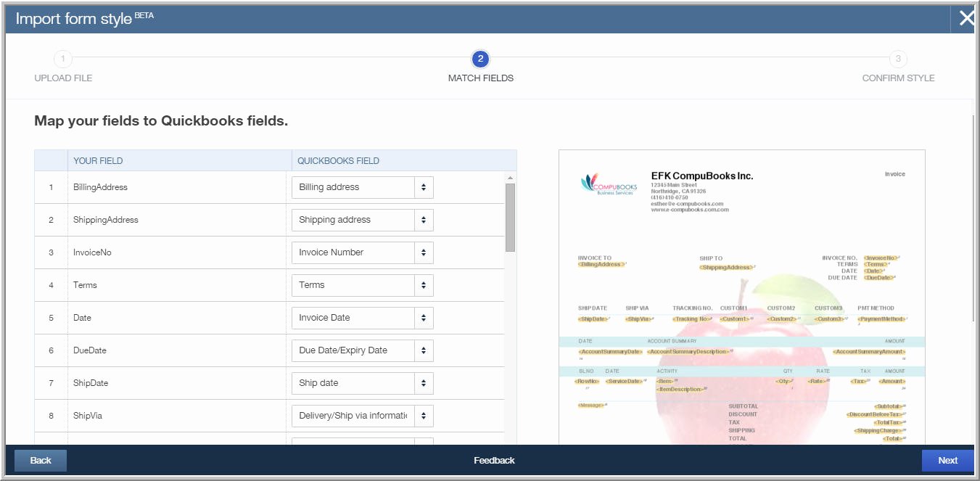The image size is (980, 481).
Task: Click the Next button
Action: coord(947,461)
